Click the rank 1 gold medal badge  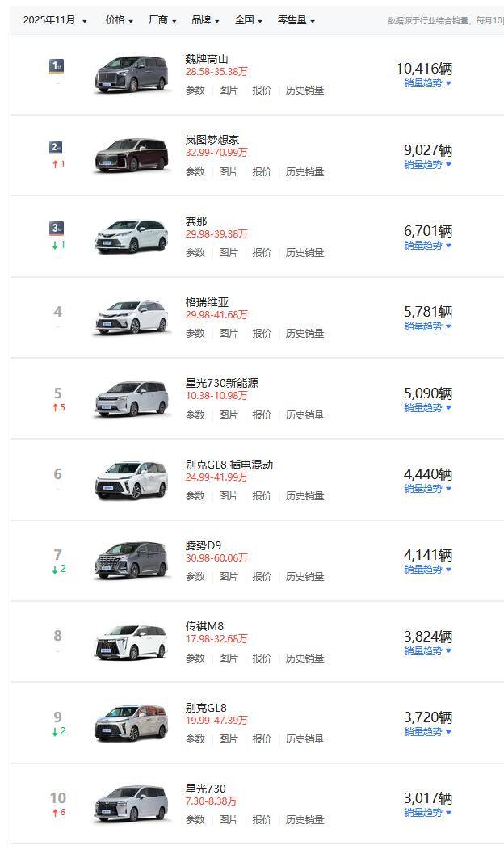coord(57,65)
